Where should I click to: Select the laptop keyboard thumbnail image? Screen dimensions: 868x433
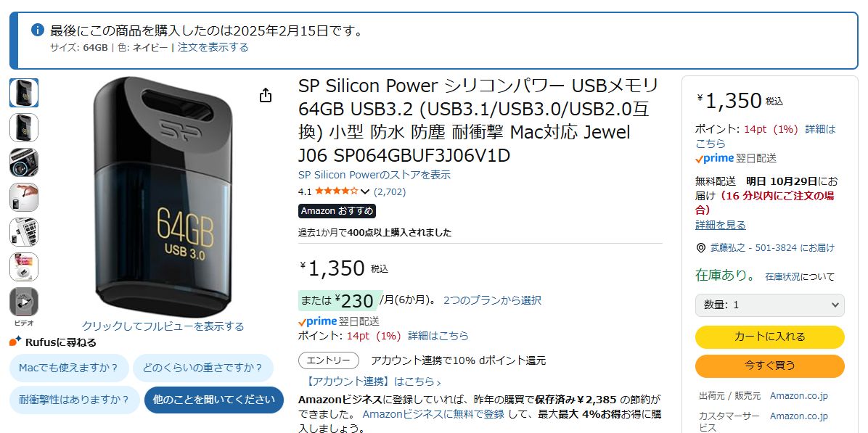pos(24,232)
